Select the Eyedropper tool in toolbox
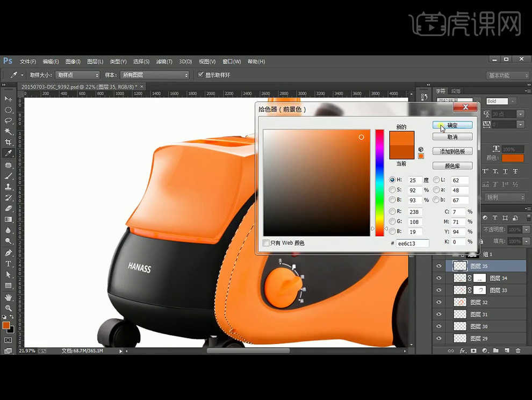Screen dimensions: 532x400 (8, 153)
